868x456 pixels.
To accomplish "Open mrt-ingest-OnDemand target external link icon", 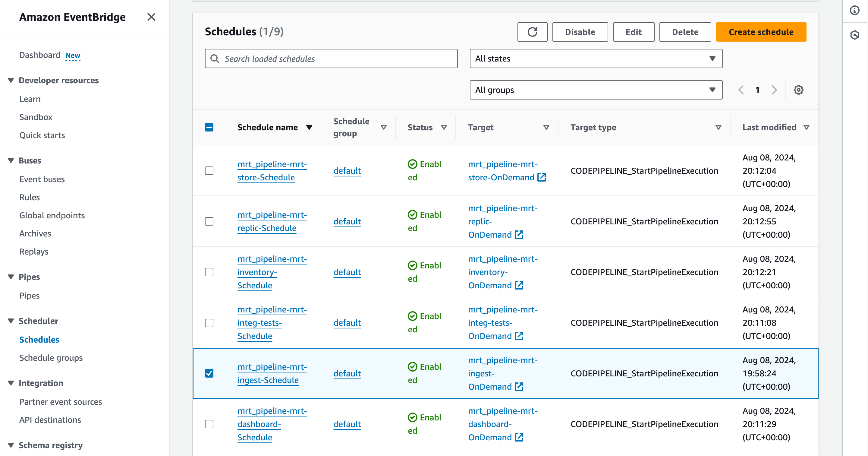I will [x=519, y=387].
